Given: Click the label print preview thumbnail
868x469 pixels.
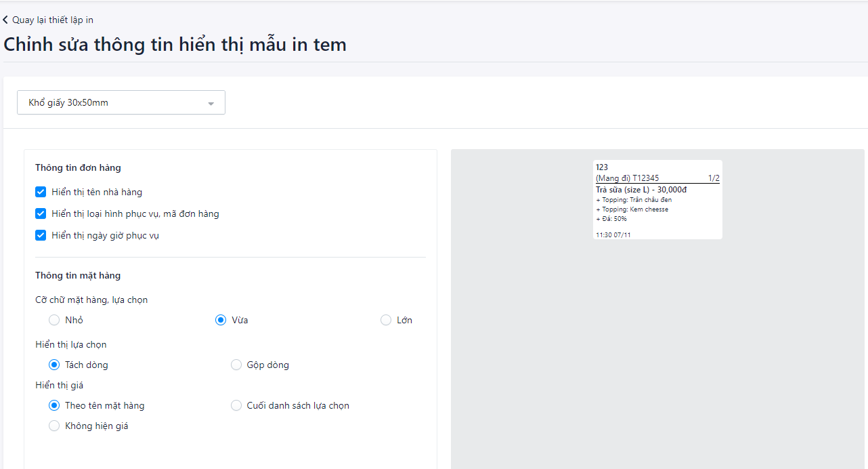Looking at the screenshot, I should click(657, 199).
